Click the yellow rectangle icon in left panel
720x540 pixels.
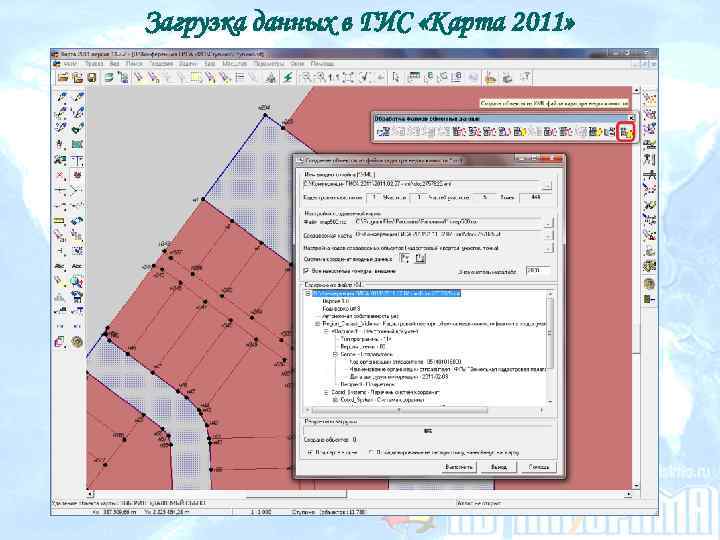click(60, 221)
